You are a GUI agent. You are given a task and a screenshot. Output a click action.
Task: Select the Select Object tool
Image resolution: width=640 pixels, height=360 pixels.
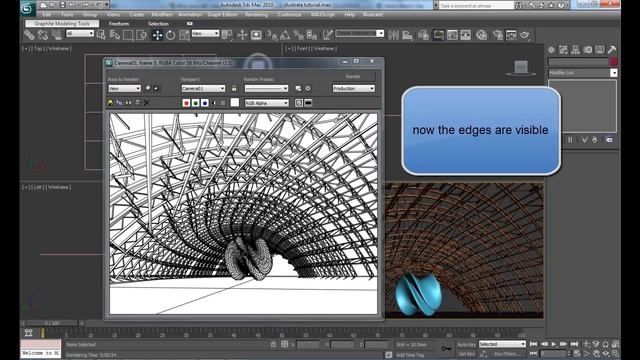pos(101,35)
